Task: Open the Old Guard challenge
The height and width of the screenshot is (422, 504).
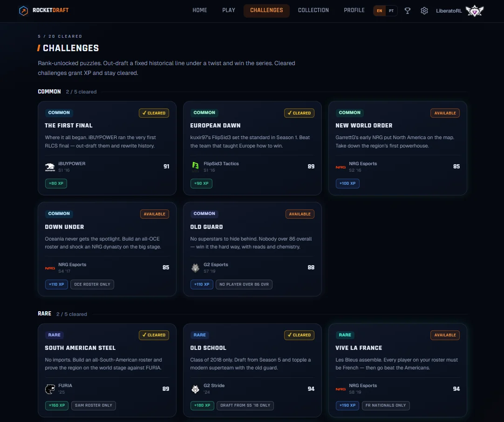Action: [x=252, y=249]
